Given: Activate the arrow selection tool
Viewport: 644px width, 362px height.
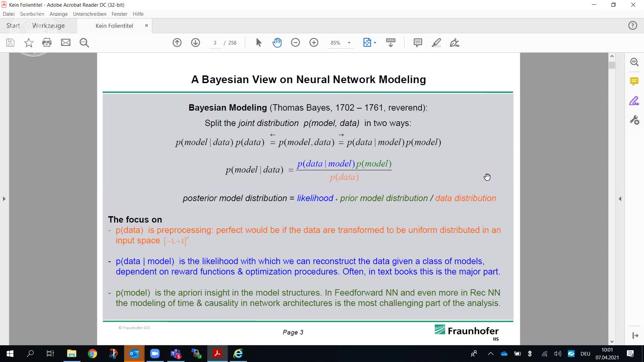Looking at the screenshot, I should (x=259, y=43).
